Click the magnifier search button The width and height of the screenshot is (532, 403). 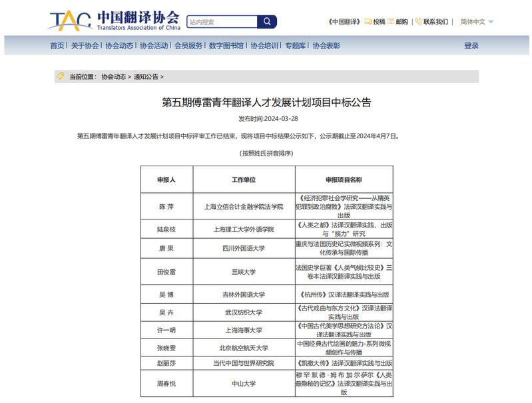click(x=267, y=22)
